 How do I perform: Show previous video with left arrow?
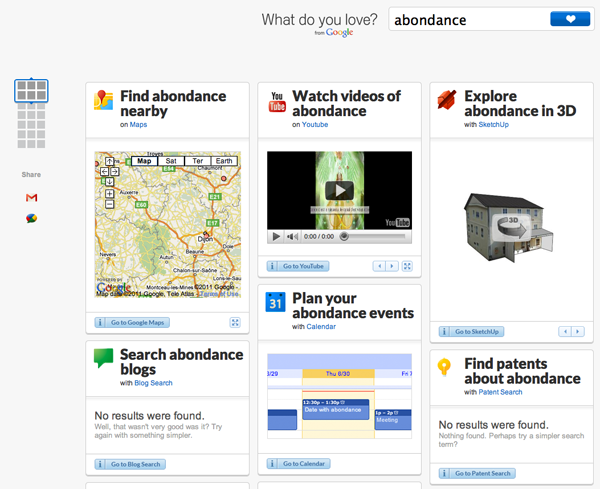(x=379, y=266)
